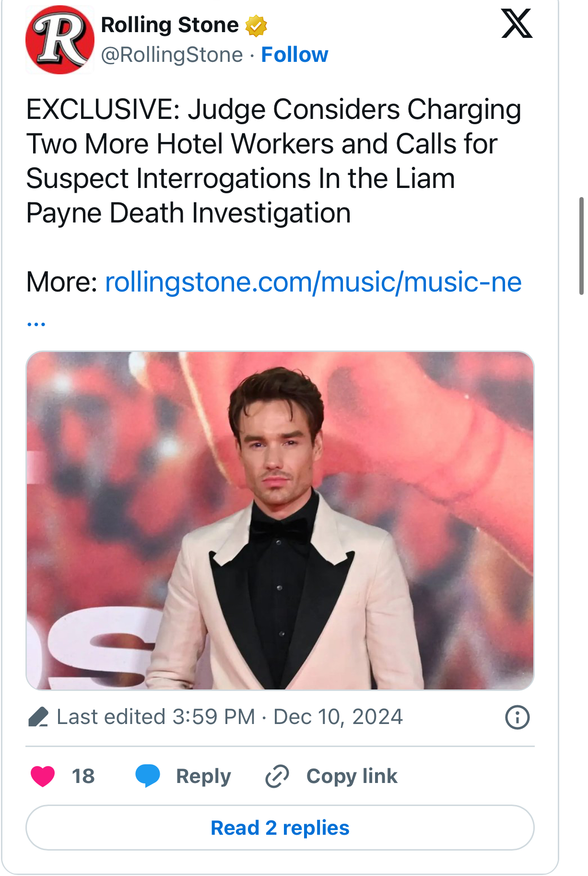
Task: Click the Reply text label
Action: coord(203,776)
